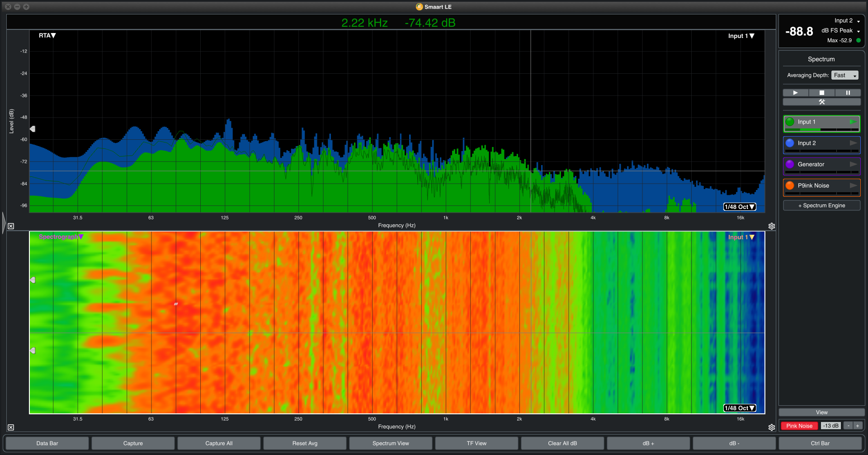Open RTA graph settings gear icon

pyautogui.click(x=772, y=226)
